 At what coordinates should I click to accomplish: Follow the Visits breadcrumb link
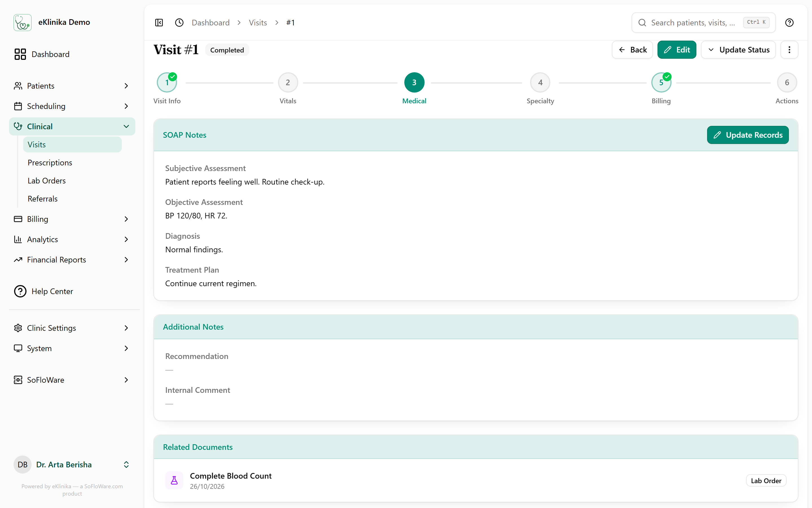[258, 23]
